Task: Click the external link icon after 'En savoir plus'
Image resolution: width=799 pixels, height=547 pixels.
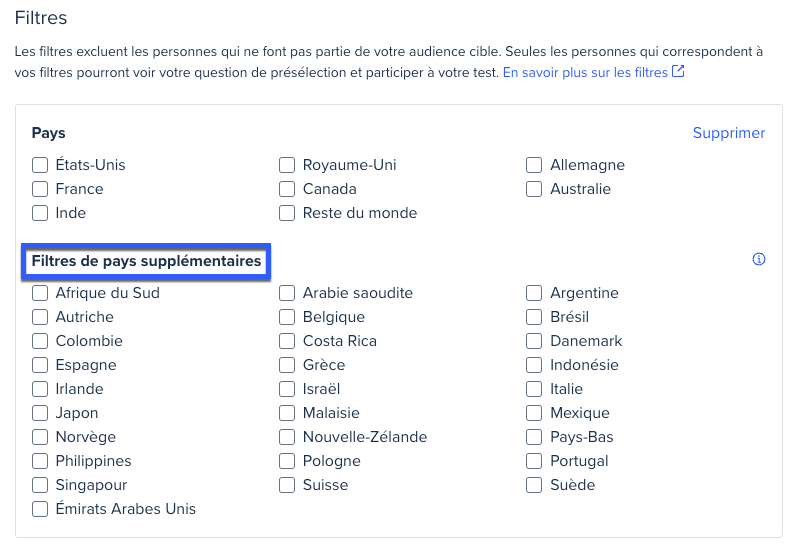Action: tap(678, 72)
